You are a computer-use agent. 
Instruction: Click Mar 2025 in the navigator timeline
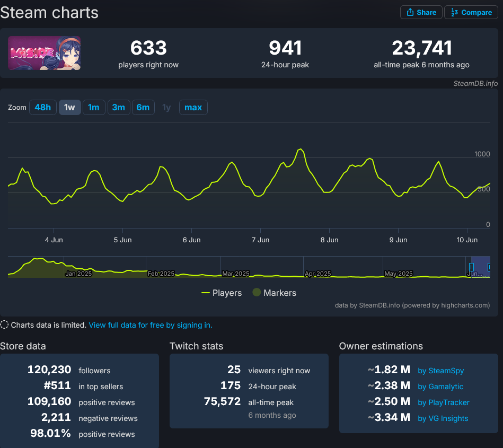point(236,274)
